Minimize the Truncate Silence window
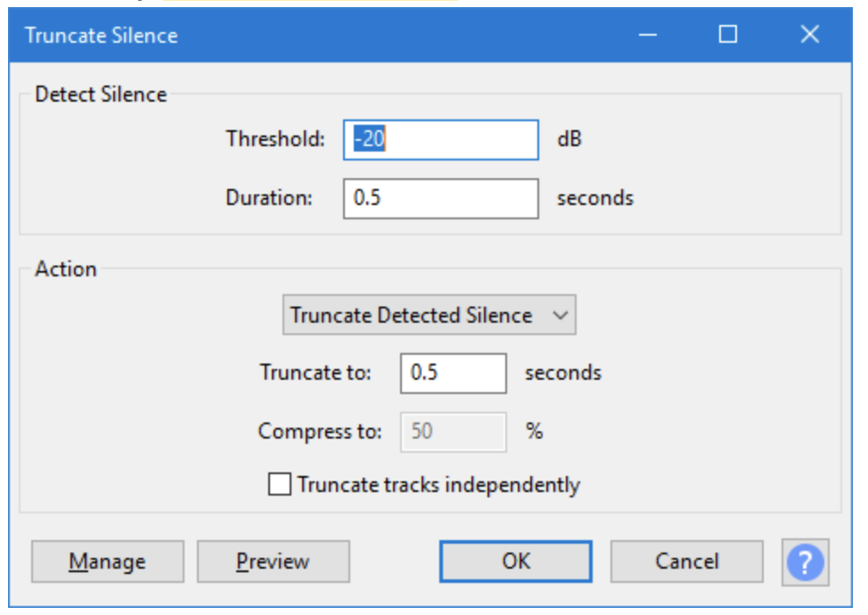The width and height of the screenshot is (868, 615). (648, 35)
